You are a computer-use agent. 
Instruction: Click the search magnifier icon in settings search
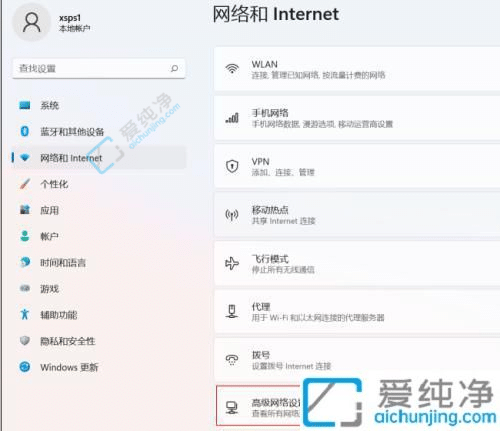click(x=174, y=68)
